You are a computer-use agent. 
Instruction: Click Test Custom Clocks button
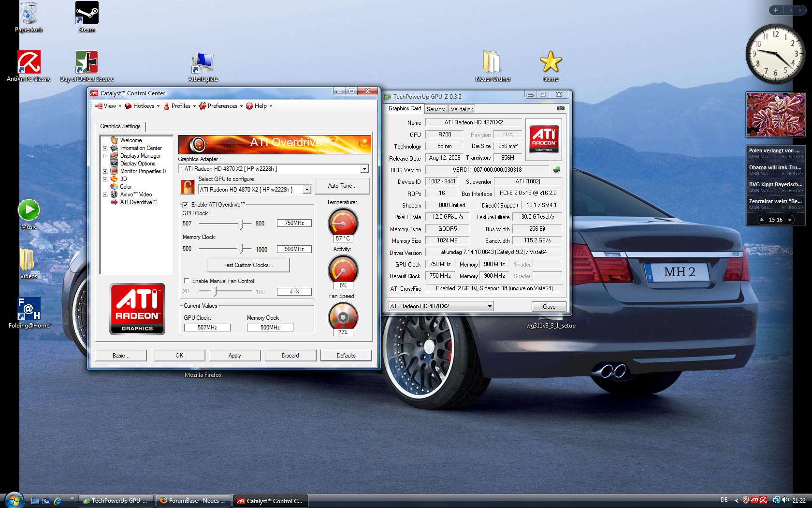pyautogui.click(x=248, y=265)
